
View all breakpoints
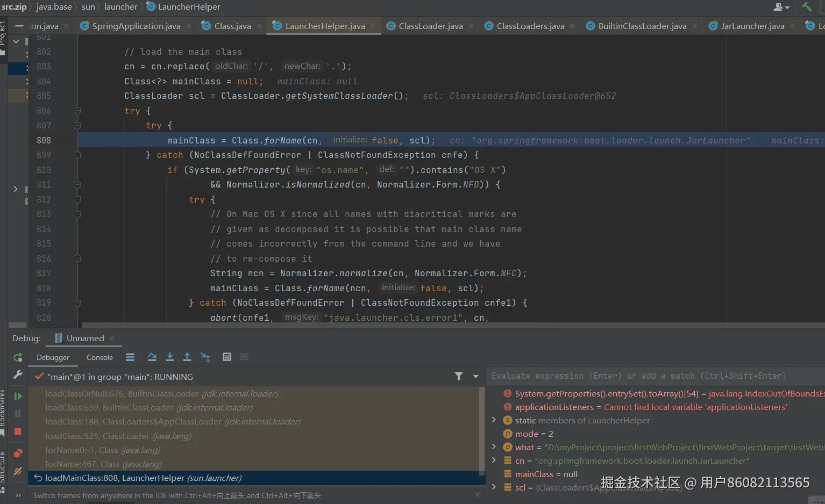pos(18,453)
